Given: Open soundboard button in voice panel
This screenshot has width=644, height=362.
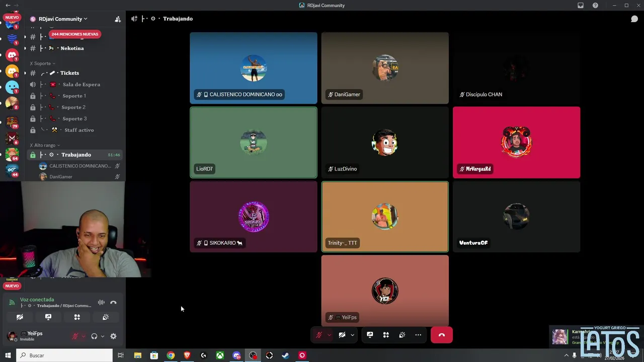Looking at the screenshot, I should click(x=106, y=317).
